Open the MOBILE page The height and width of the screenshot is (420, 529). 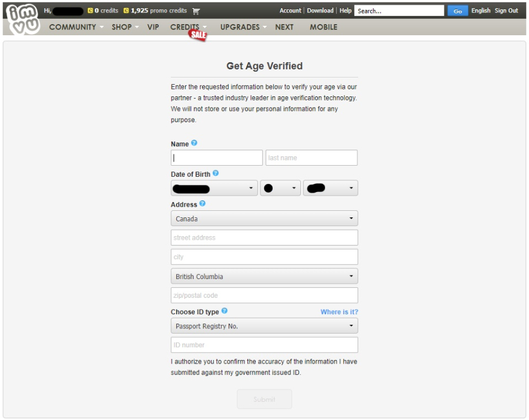[x=323, y=27]
